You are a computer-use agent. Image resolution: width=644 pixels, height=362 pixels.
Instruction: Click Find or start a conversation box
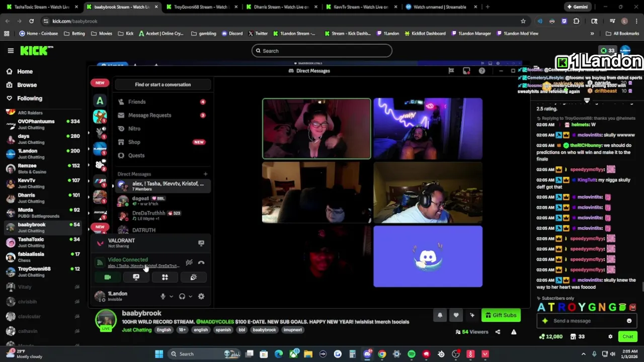pyautogui.click(x=163, y=84)
